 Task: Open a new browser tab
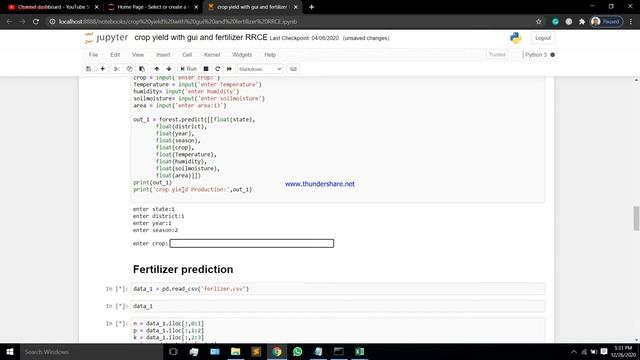pos(311,7)
